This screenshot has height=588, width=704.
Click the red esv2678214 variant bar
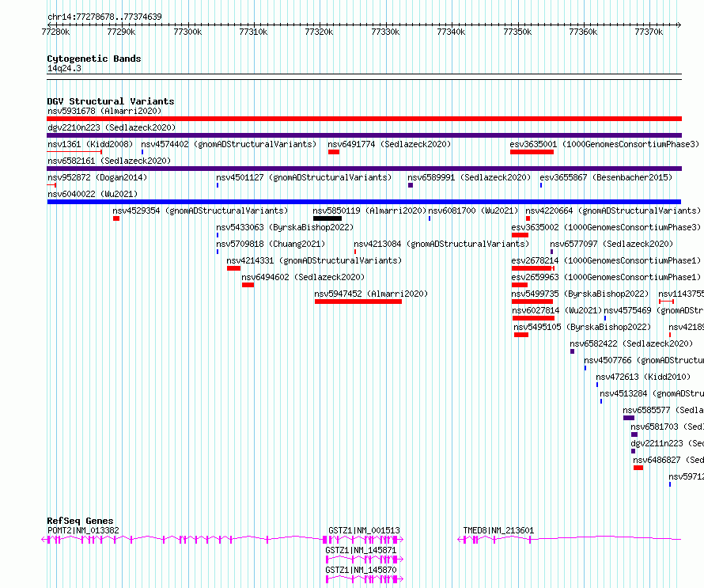point(532,268)
